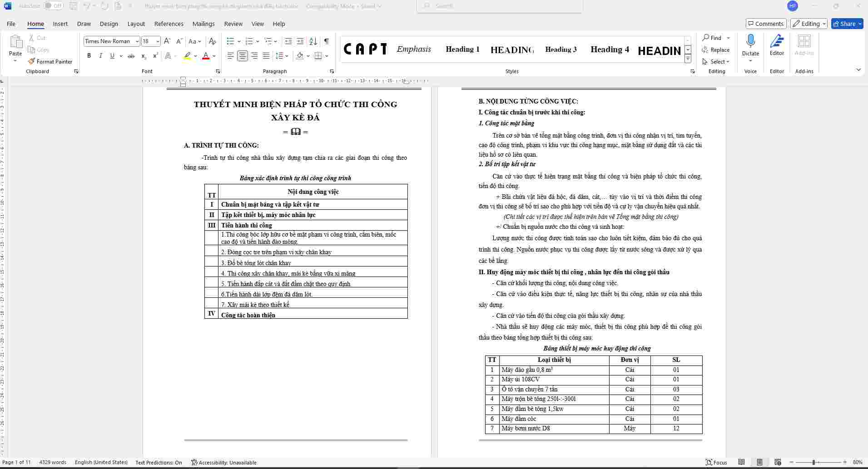
Task: Open Change Case dropdown
Action: tap(195, 41)
